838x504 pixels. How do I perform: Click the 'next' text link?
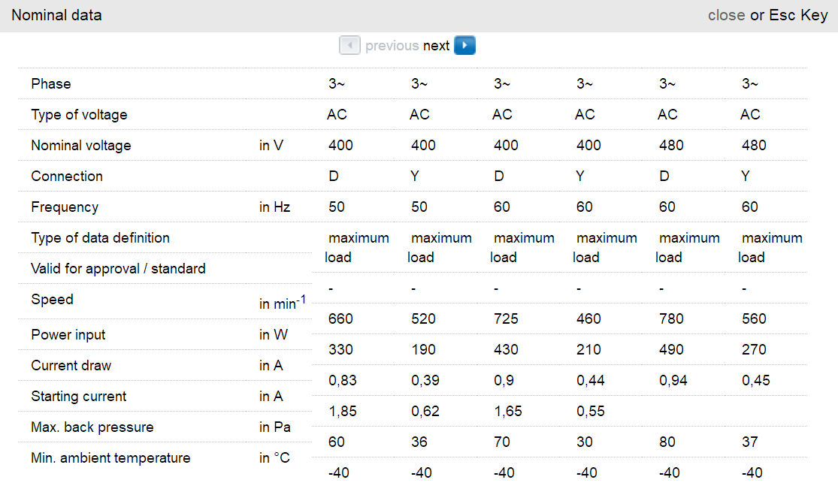(x=436, y=46)
